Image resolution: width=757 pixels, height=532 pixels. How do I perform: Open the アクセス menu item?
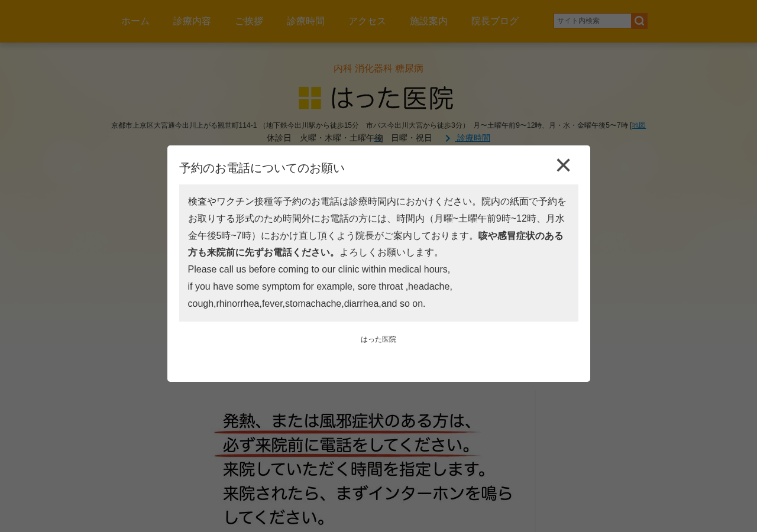[x=367, y=21]
